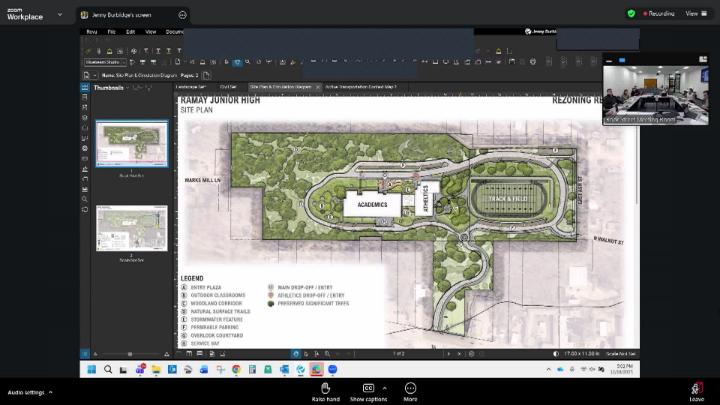Open the Edit menu
This screenshot has height=405, width=720.
[130, 31]
